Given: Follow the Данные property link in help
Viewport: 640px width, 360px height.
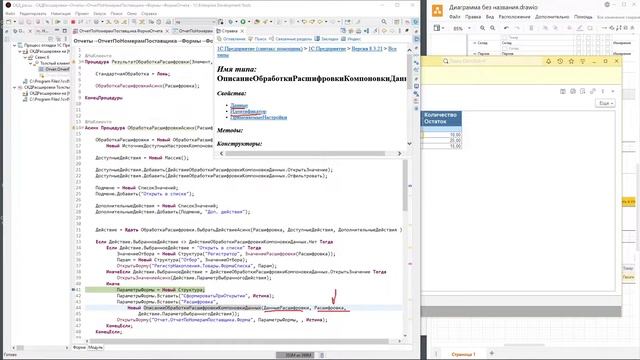Looking at the screenshot, I should pyautogui.click(x=239, y=105).
